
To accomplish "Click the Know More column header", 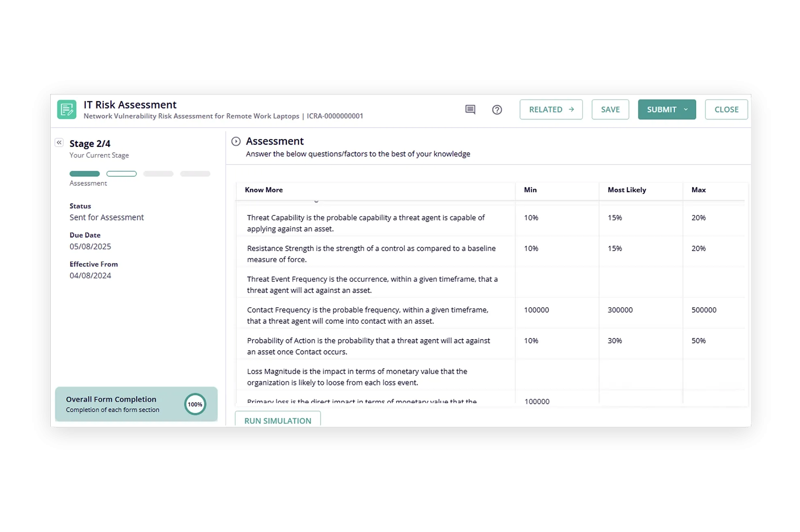I will (264, 190).
